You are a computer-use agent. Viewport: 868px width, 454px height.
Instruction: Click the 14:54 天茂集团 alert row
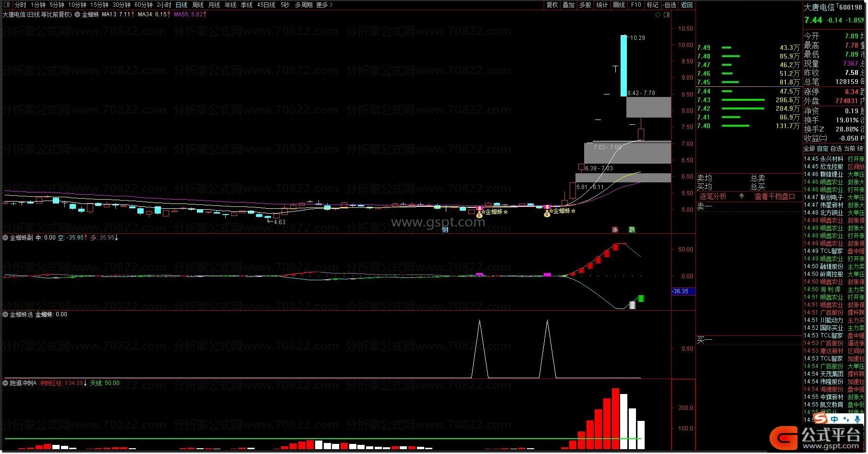click(834, 374)
